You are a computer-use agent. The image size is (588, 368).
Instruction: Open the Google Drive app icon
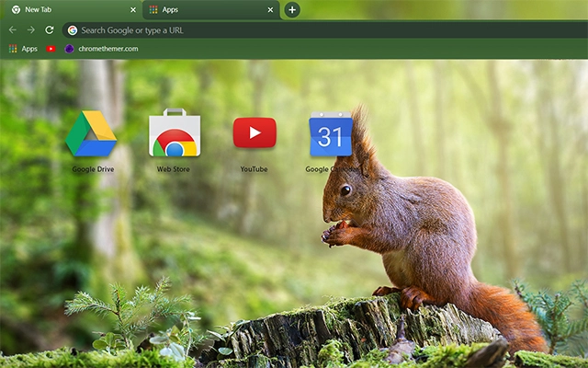(x=91, y=133)
